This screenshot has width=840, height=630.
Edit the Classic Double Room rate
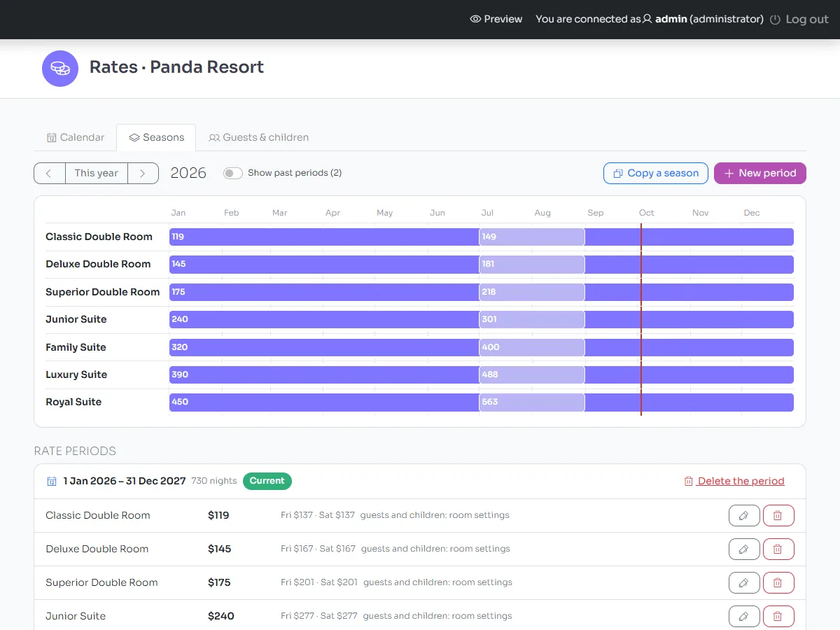click(x=744, y=515)
